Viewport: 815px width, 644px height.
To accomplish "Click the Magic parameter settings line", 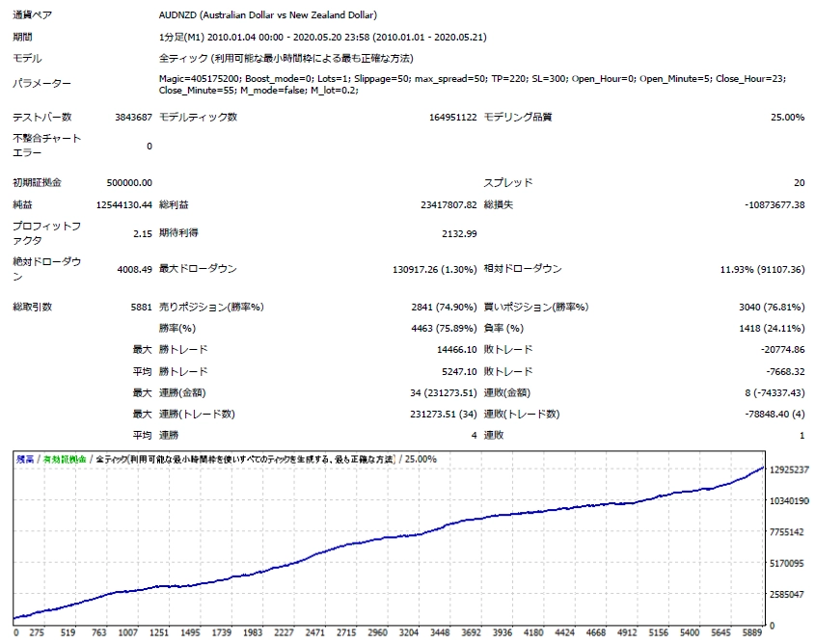I will click(x=472, y=84).
